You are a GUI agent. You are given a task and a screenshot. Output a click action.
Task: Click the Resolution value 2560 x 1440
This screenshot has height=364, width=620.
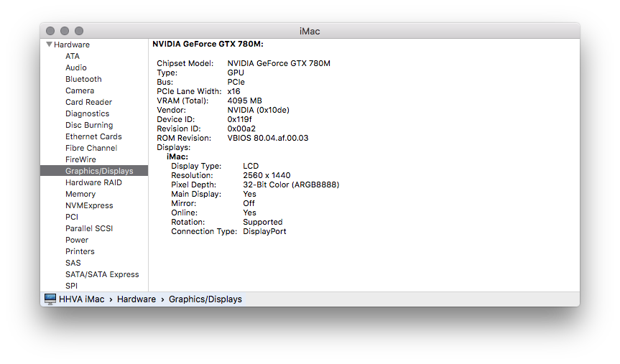point(267,175)
